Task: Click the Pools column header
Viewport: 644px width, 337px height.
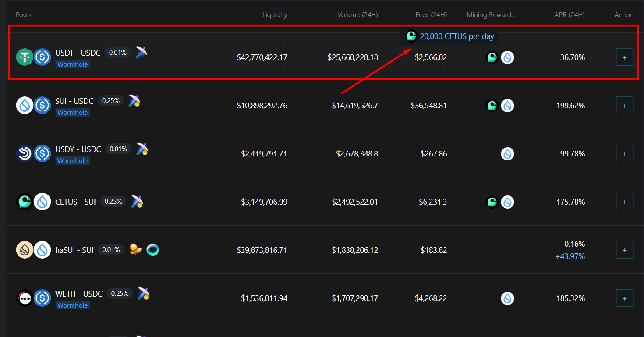Action: tap(24, 14)
